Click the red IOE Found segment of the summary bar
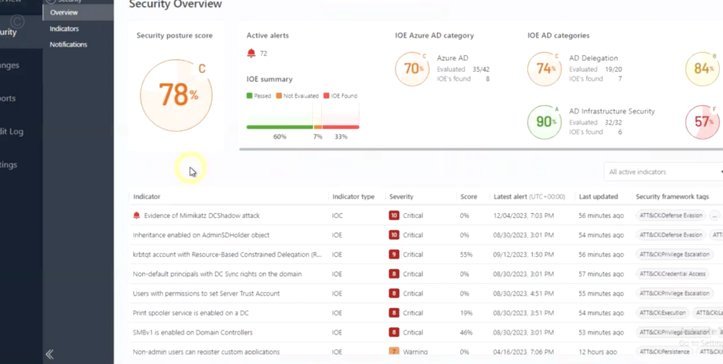Viewport: 723px width, 364px height. (x=341, y=127)
